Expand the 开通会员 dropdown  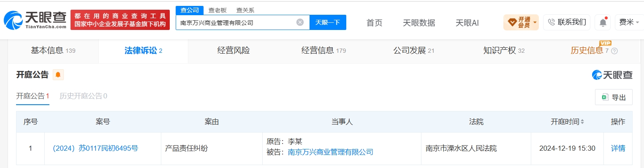click(x=521, y=22)
